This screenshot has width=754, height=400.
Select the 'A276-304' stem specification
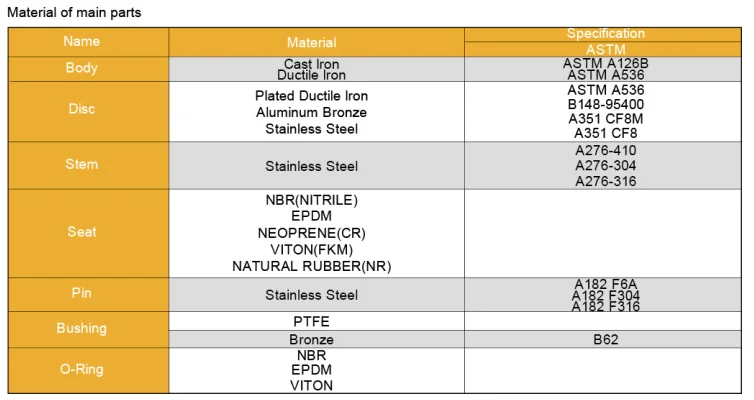605,166
